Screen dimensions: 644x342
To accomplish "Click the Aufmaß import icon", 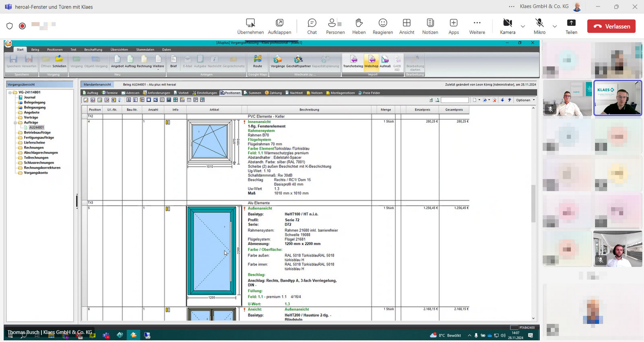I will coord(385,62).
